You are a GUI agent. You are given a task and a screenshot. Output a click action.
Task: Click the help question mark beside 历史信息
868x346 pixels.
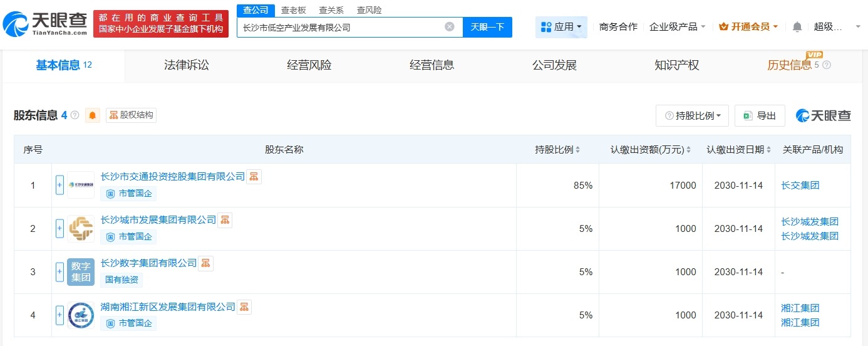pyautogui.click(x=827, y=65)
